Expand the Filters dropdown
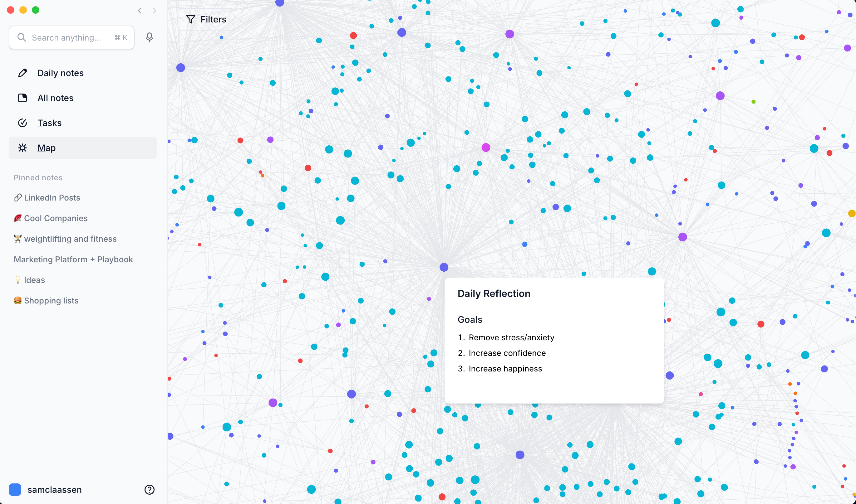The width and height of the screenshot is (856, 504). click(x=213, y=19)
